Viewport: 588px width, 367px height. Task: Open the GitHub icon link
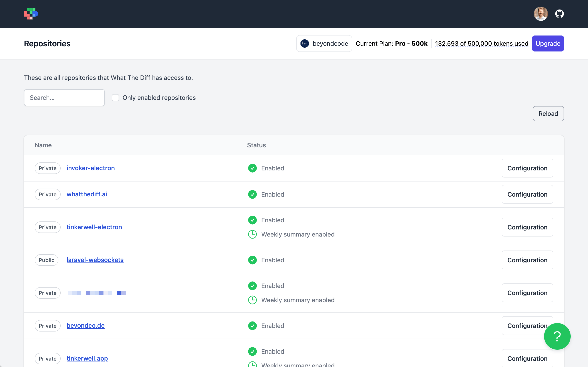coord(560,14)
